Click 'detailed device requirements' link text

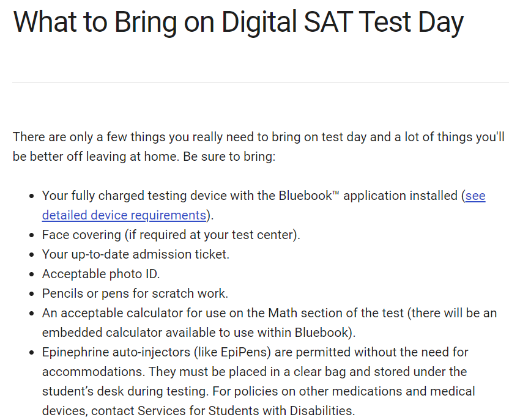pos(124,215)
